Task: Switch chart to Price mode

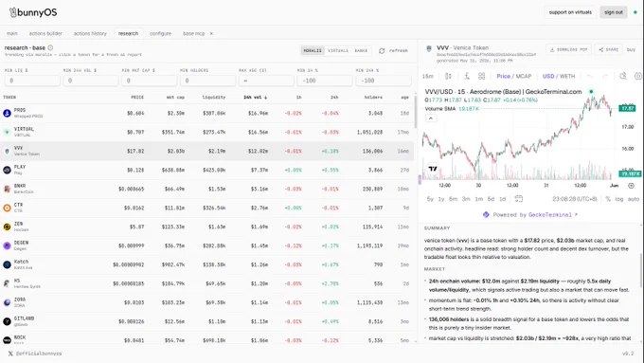Action: point(503,76)
